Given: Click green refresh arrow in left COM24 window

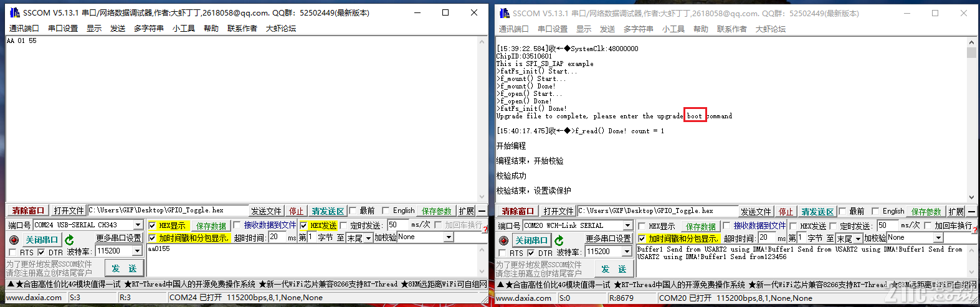Looking at the screenshot, I should (x=69, y=240).
